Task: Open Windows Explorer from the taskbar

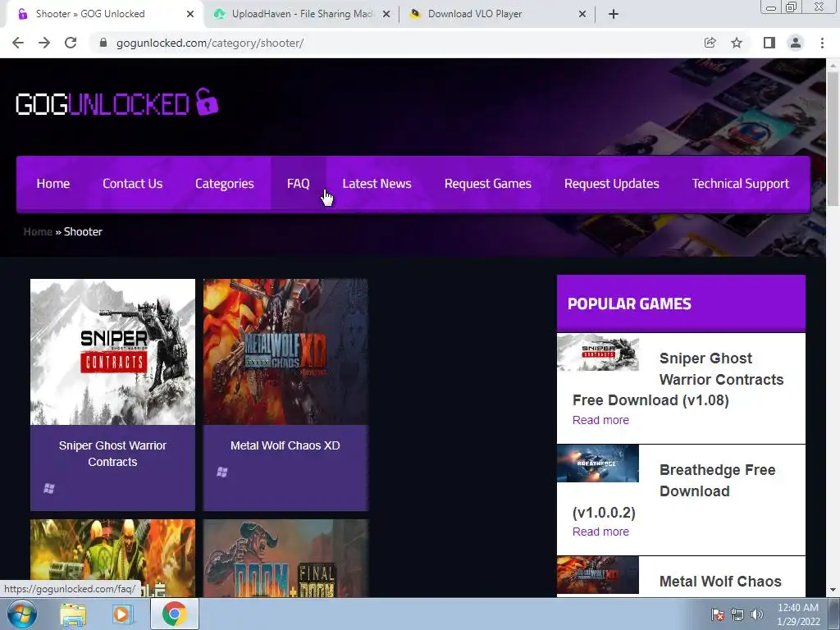Action: [73, 614]
